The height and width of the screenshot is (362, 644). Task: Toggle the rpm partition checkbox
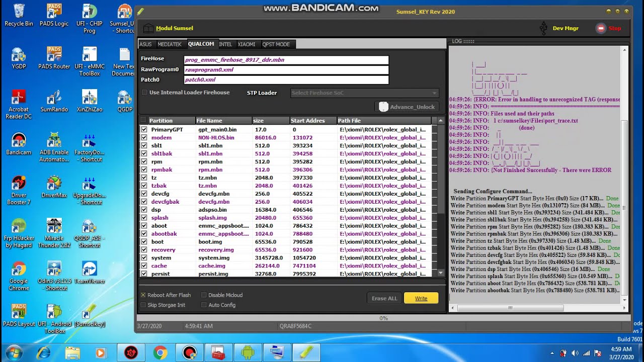[144, 161]
